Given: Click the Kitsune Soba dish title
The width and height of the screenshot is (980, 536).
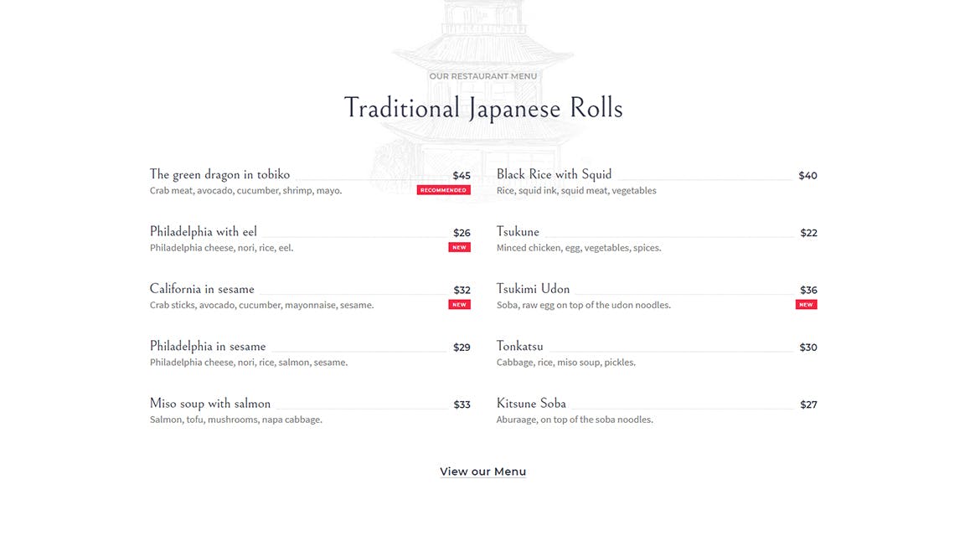Looking at the screenshot, I should (531, 404).
